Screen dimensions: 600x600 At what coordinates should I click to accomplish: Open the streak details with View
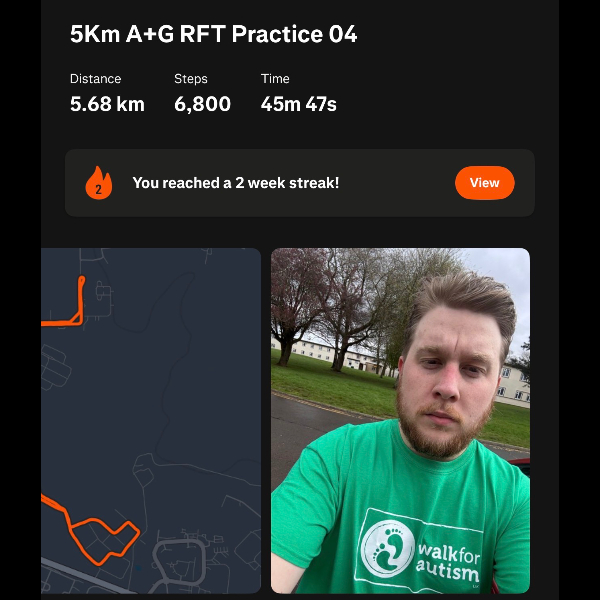click(484, 183)
